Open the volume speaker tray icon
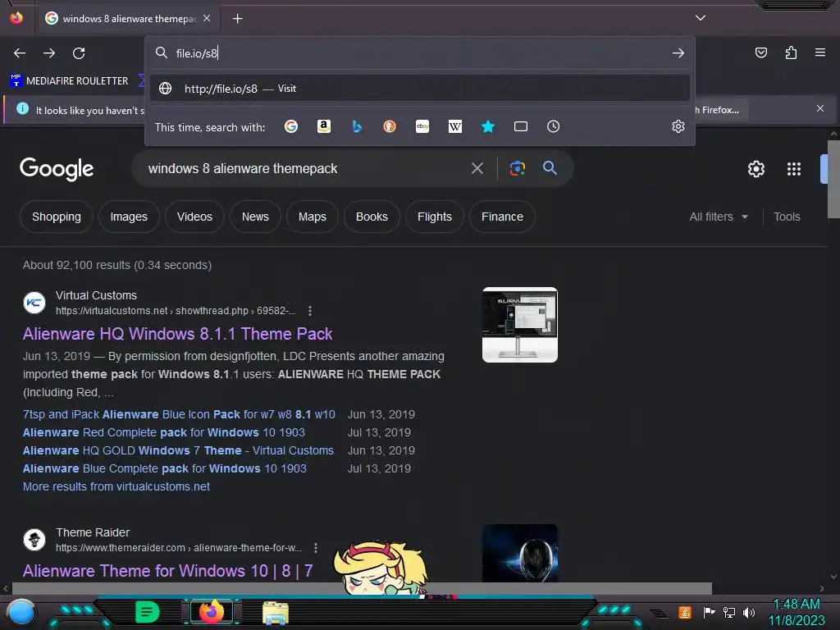 coord(749,612)
